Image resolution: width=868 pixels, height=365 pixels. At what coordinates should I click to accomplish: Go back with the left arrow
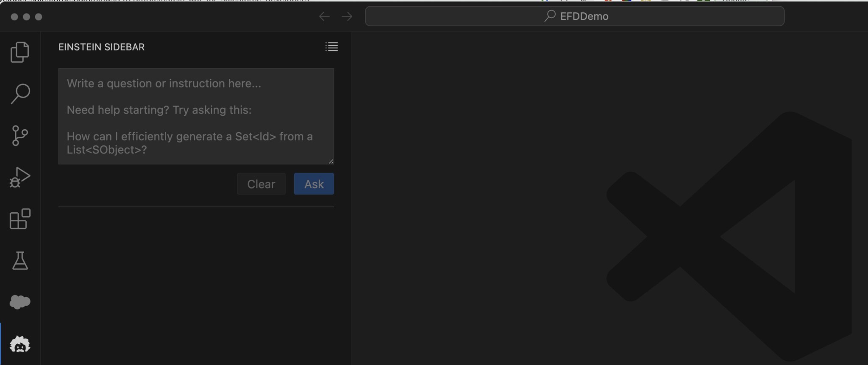pos(324,17)
